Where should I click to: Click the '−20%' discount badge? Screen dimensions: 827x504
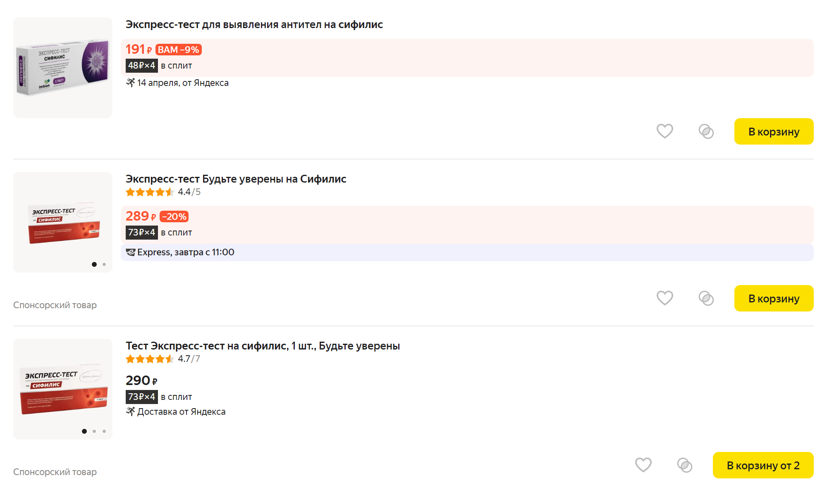pos(174,216)
